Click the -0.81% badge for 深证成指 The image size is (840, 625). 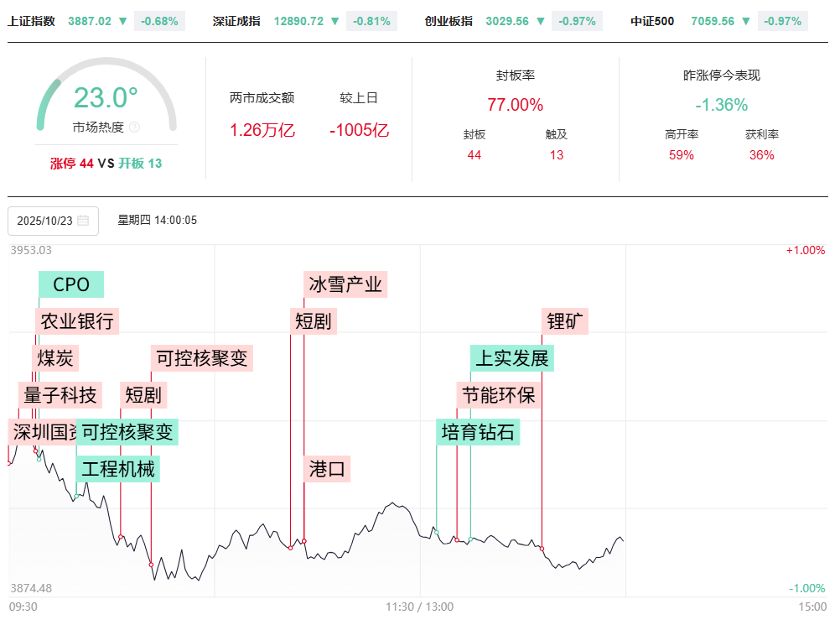[372, 21]
